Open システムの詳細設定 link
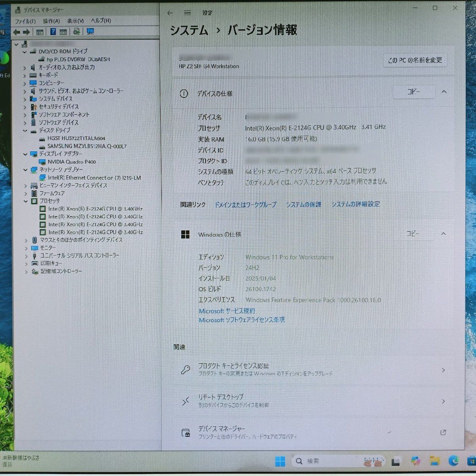This screenshot has width=476, height=476. tap(355, 204)
